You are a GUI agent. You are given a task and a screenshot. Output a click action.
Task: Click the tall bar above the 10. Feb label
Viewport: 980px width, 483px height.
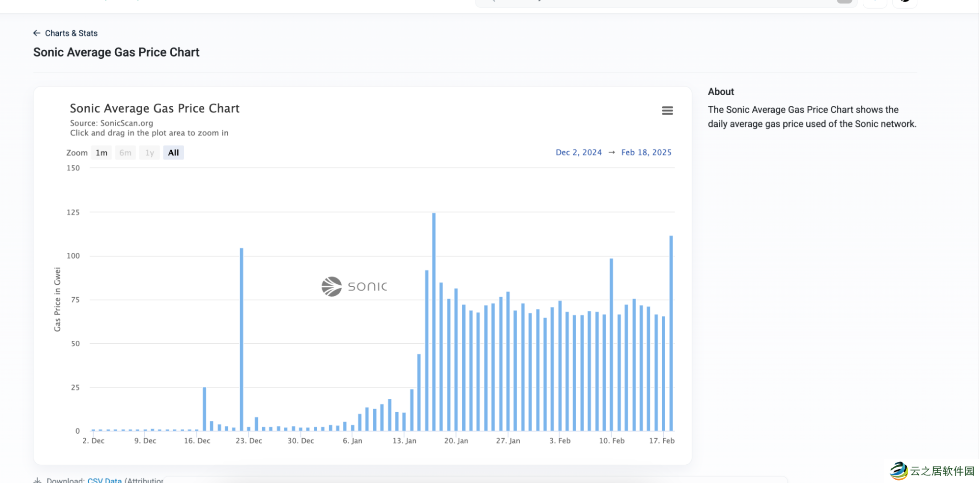point(611,345)
